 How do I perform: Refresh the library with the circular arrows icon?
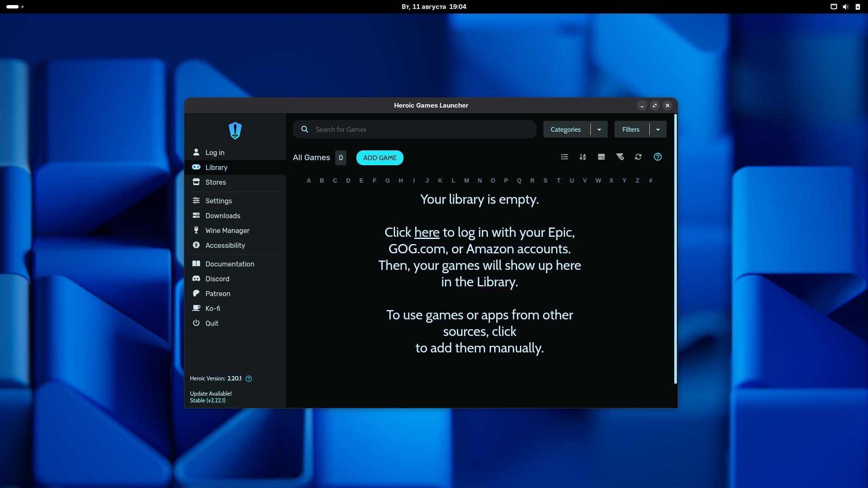[x=638, y=157]
